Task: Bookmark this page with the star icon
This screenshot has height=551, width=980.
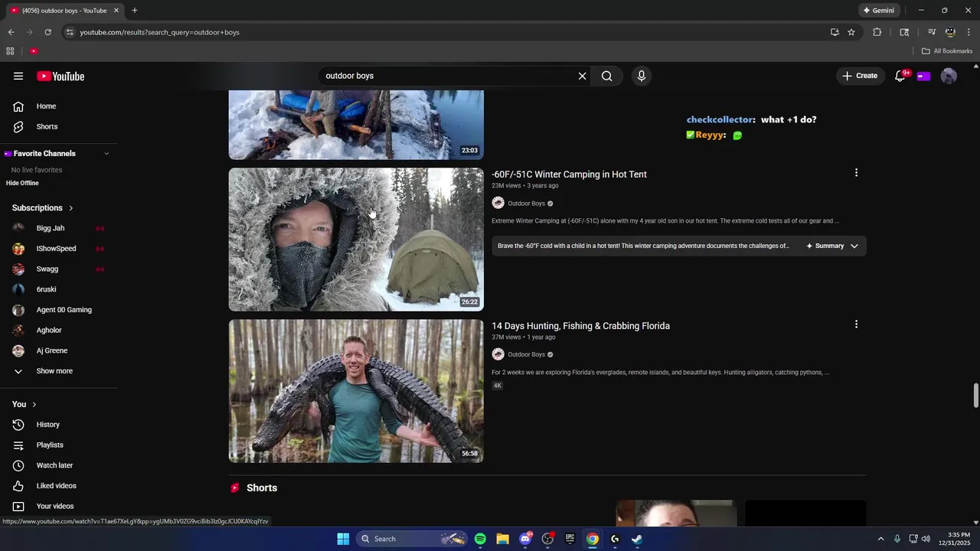Action: click(851, 32)
